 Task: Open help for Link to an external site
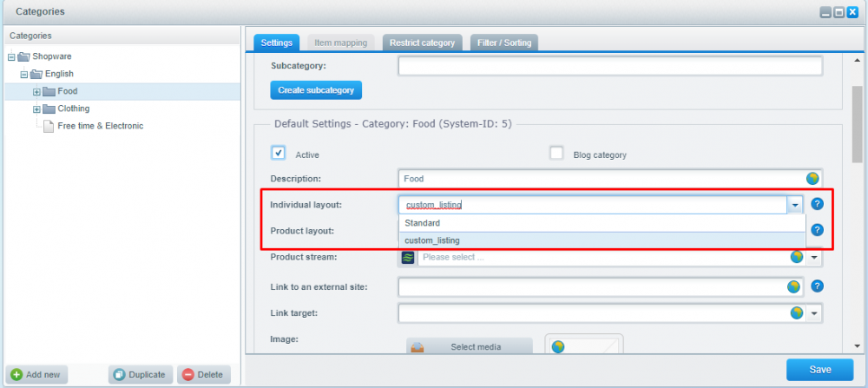tap(817, 286)
